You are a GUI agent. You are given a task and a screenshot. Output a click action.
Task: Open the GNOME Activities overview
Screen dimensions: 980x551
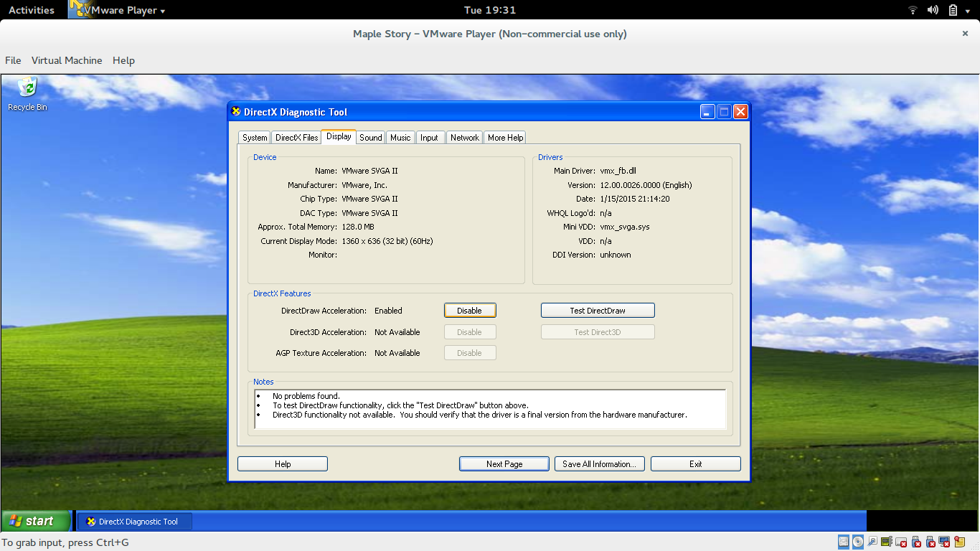pos(32,10)
